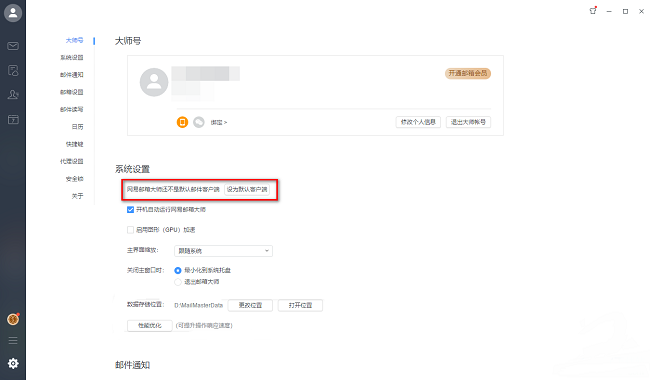This screenshot has width=650, height=380.
Task: Open the mail inbox icon in sidebar
Action: pos(13,46)
